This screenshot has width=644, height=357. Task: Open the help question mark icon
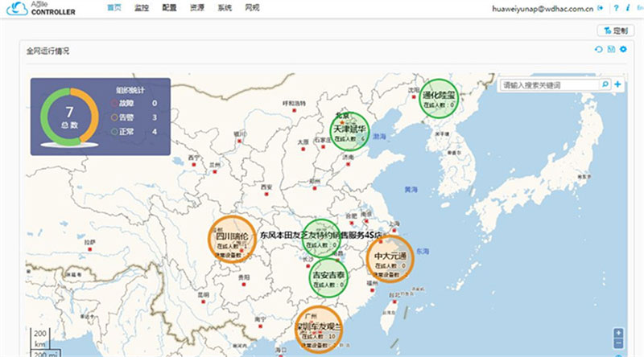pos(616,8)
